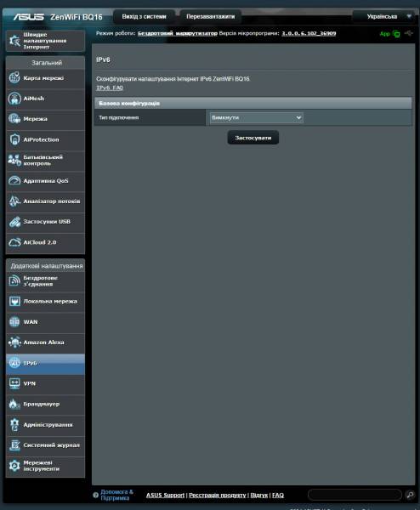Open ASUS Support link
The image size is (420, 510).
point(165,495)
